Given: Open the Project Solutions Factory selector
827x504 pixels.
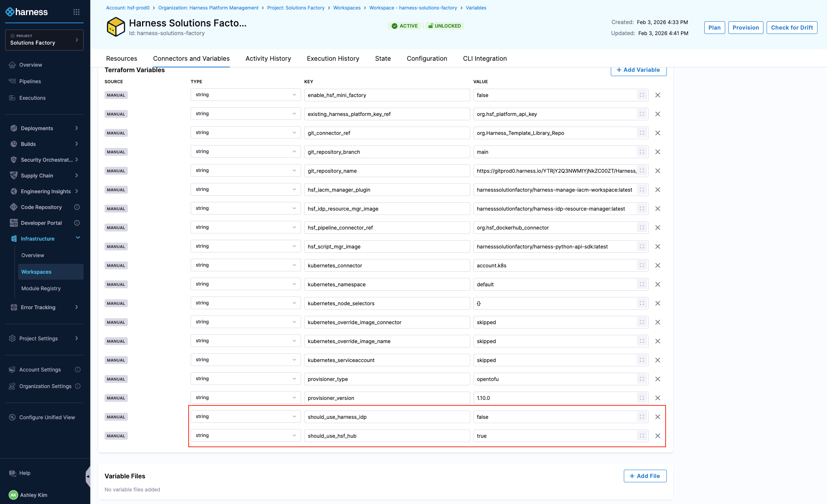Looking at the screenshot, I should click(44, 40).
